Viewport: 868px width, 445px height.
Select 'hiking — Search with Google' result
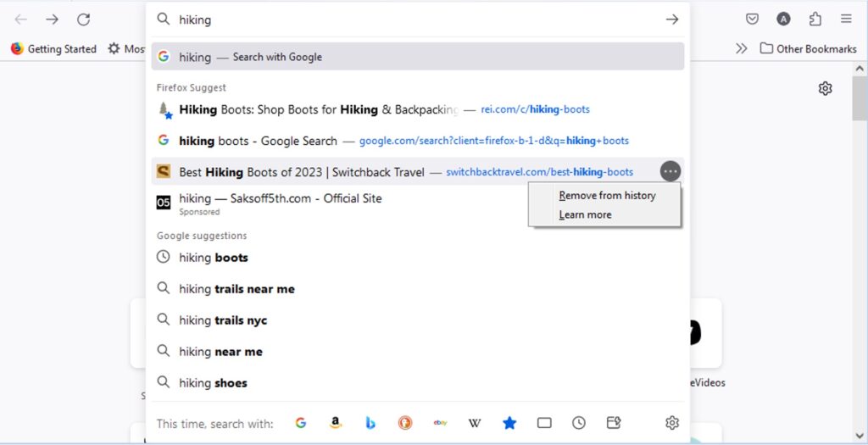(418, 57)
